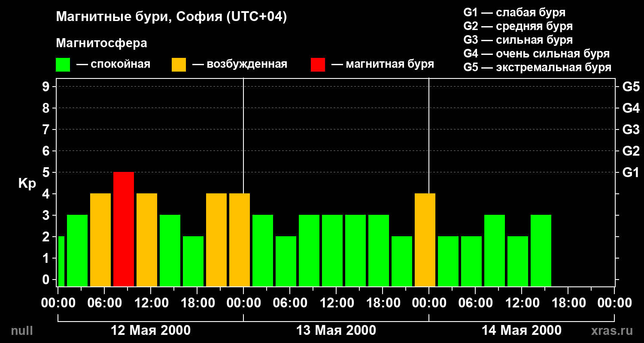Select the orange bar ending at midnight 14 May
This screenshot has height=343, width=644.
coord(425,240)
